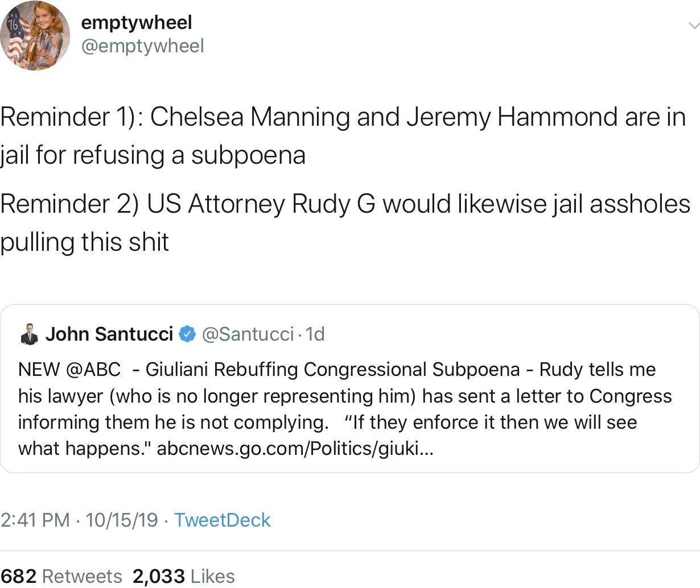700x588 pixels.
Task: View the 2,033 Likes list
Action: 183,576
